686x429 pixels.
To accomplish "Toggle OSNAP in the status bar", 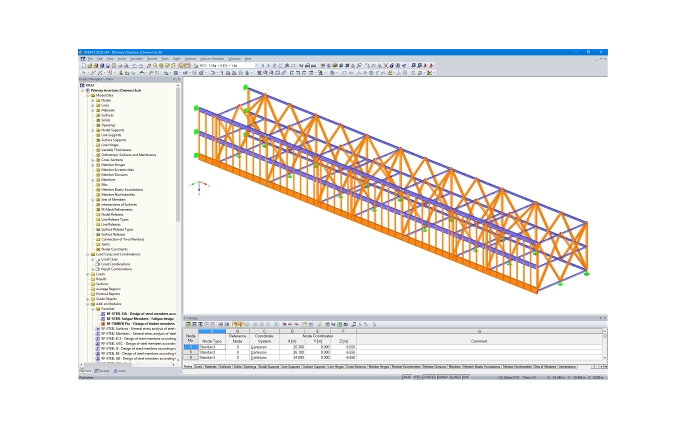I will tap(443, 377).
